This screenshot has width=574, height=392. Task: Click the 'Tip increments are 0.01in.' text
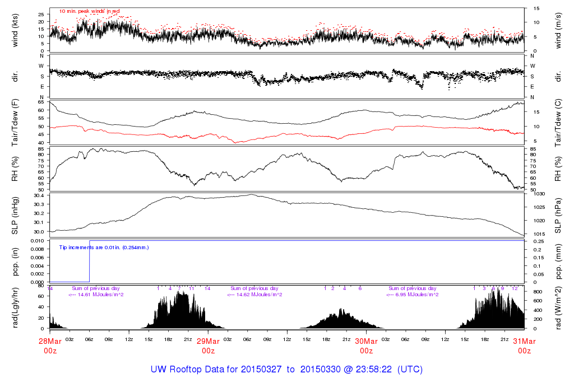(104, 247)
